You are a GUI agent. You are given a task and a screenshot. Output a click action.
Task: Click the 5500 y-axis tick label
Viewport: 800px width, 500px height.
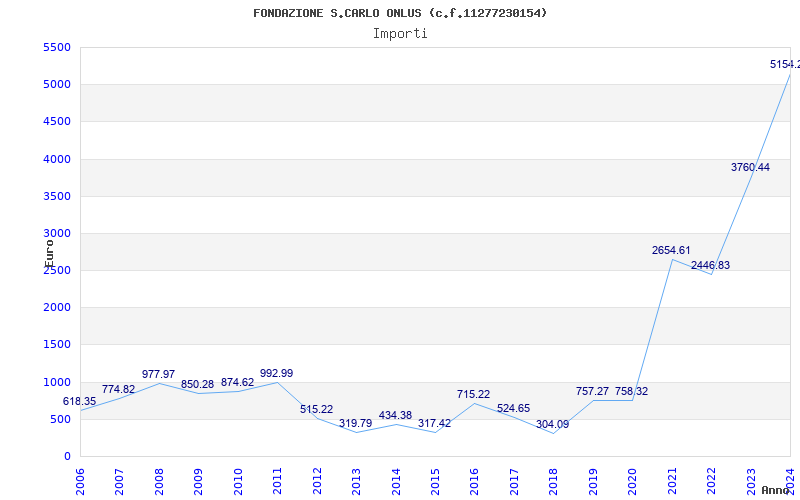(56, 47)
